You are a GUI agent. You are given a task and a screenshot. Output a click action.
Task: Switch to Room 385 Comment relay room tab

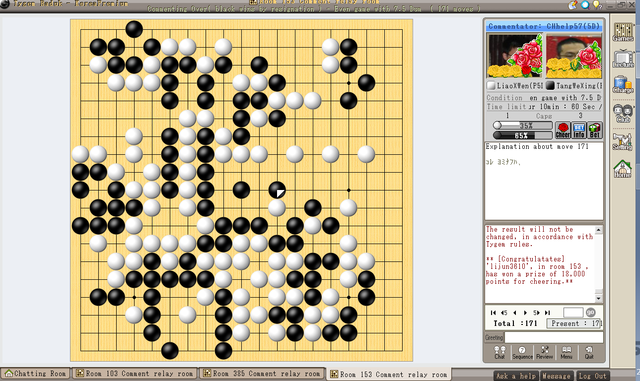262,373
